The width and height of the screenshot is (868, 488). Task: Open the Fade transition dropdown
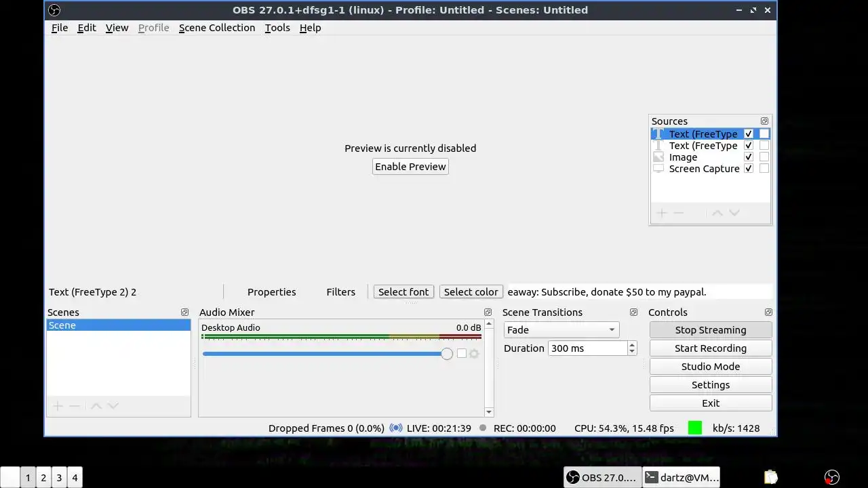[561, 330]
